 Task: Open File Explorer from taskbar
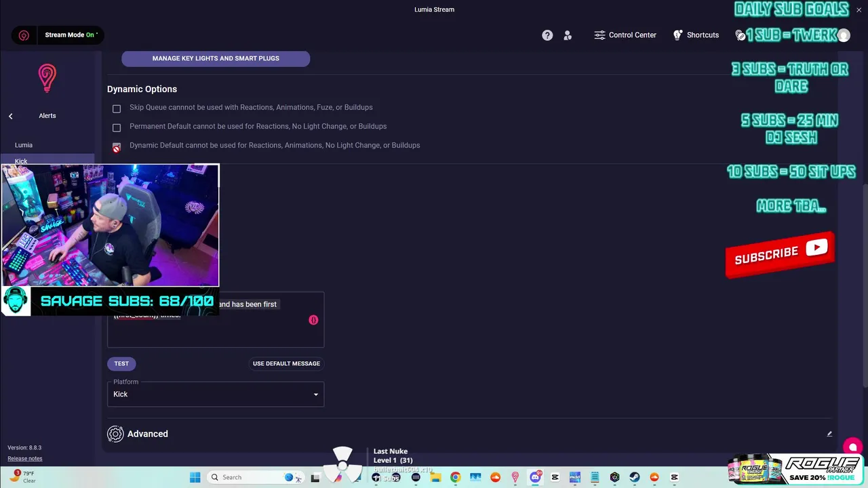pos(435,477)
